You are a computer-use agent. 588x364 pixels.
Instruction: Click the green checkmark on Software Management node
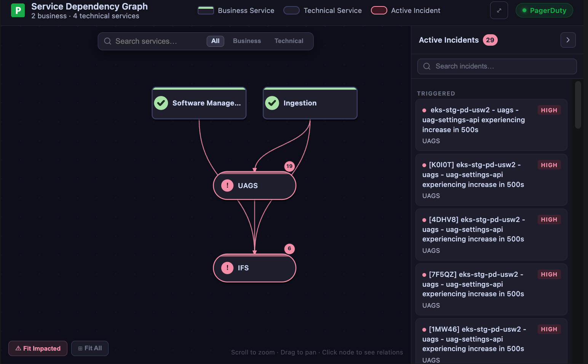[161, 103]
